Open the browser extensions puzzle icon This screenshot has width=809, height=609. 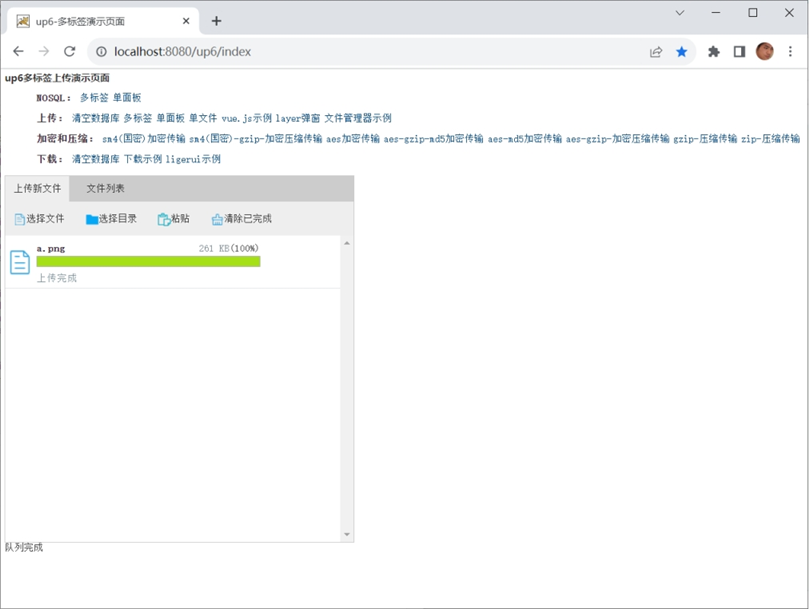(x=713, y=52)
